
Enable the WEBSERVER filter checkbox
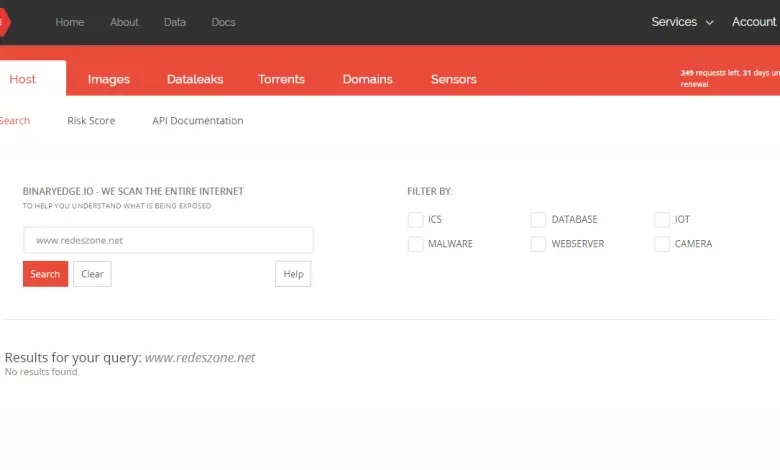point(538,244)
